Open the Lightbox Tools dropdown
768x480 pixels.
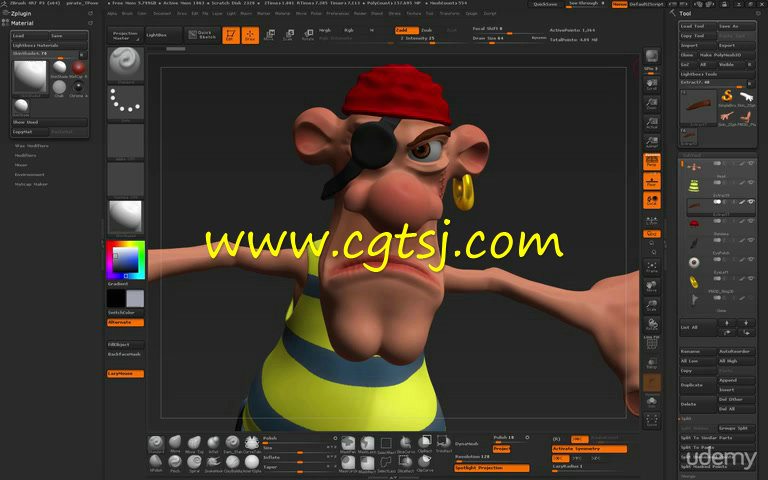717,74
